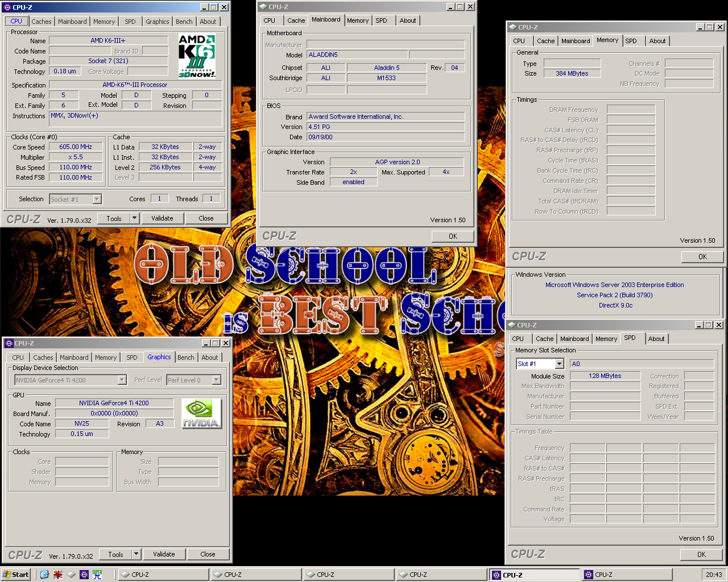728x582 pixels.
Task: Open Mainboard tab in the 384 MBytes Memory window
Action: coord(576,41)
